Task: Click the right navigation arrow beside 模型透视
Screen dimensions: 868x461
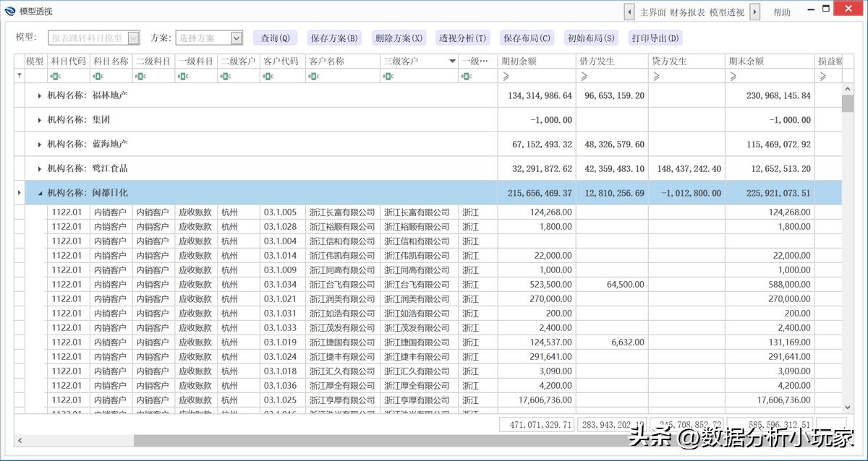Action: coord(754,12)
